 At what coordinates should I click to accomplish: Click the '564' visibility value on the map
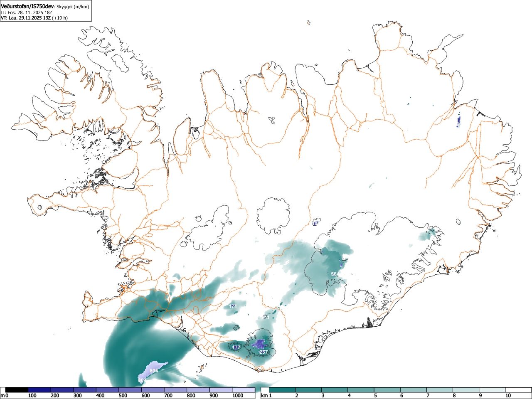coord(335,274)
